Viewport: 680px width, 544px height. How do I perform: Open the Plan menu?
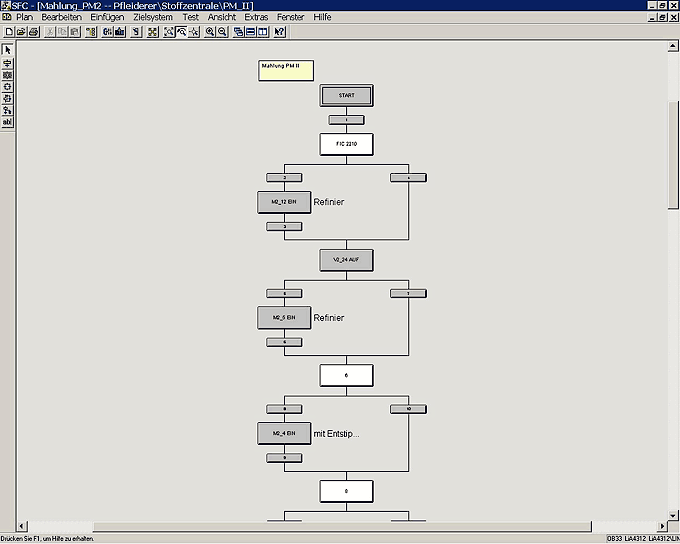(24, 18)
